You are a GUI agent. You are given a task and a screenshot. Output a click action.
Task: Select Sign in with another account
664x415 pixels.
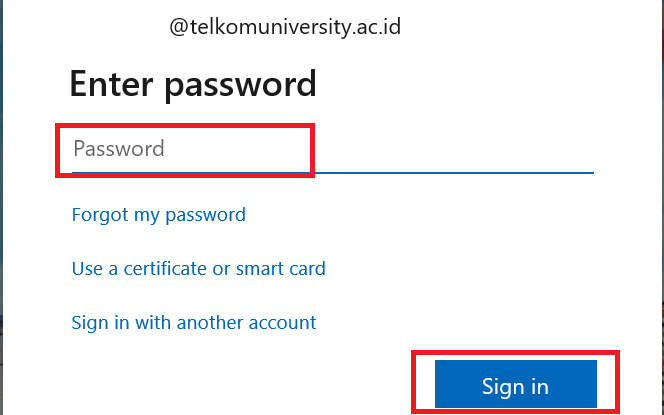pos(194,322)
